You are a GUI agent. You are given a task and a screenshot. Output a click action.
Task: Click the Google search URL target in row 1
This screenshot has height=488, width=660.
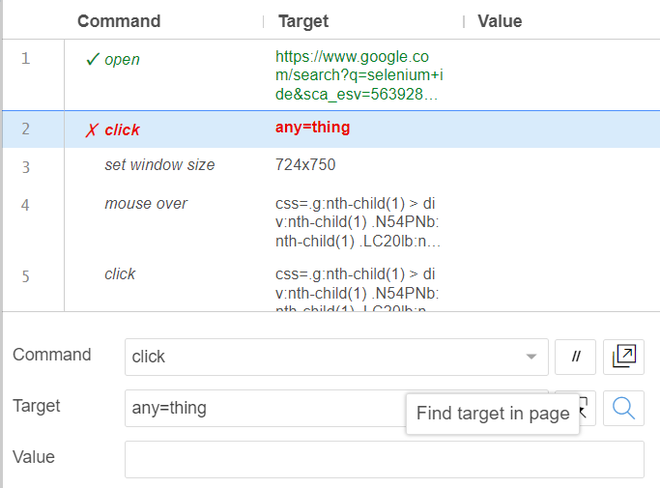(358, 75)
